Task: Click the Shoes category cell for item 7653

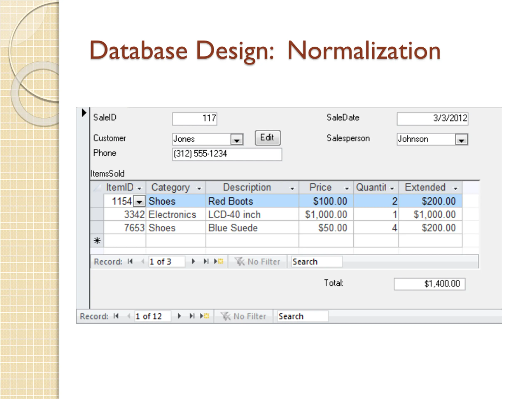Action: coord(176,228)
